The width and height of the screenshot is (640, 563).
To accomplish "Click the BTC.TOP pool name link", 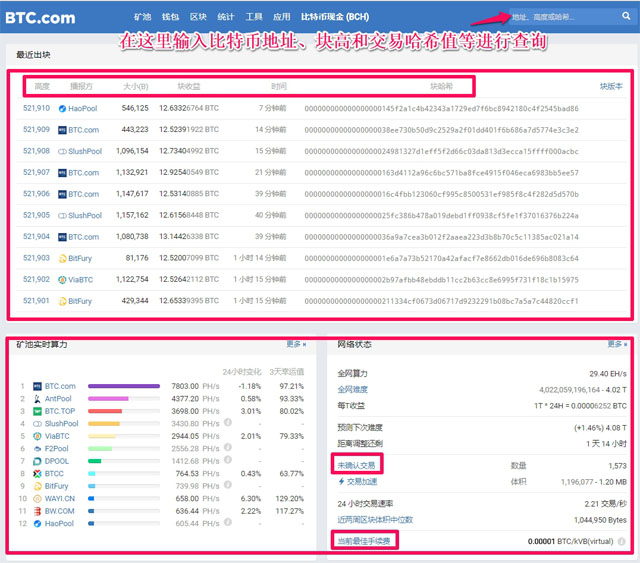I will point(60,411).
